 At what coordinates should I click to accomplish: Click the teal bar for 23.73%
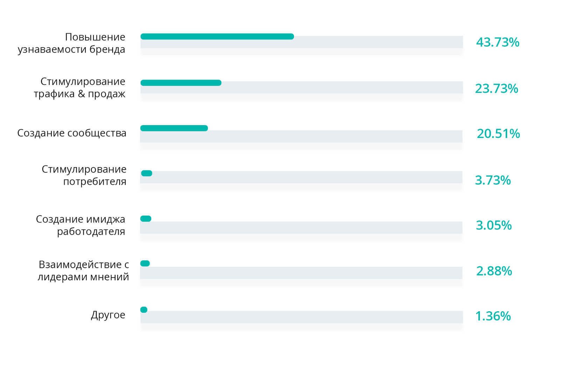181,83
